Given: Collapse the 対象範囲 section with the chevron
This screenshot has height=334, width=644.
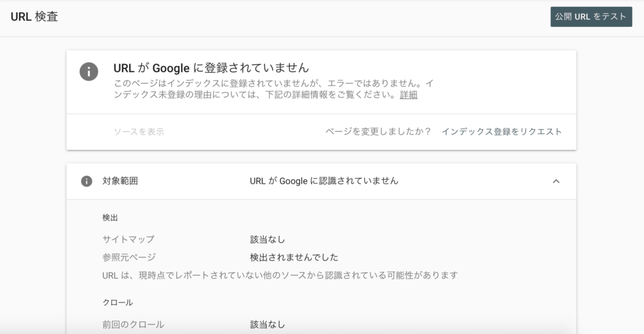Looking at the screenshot, I should click(x=555, y=181).
